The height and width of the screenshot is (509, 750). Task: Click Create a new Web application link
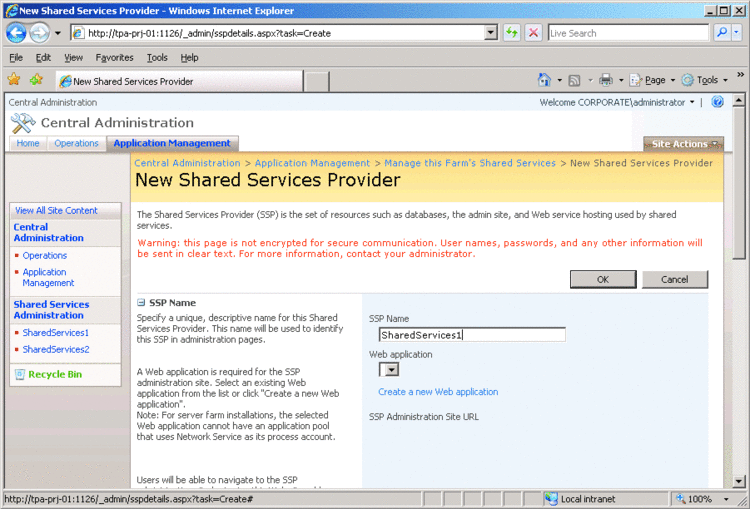(438, 392)
